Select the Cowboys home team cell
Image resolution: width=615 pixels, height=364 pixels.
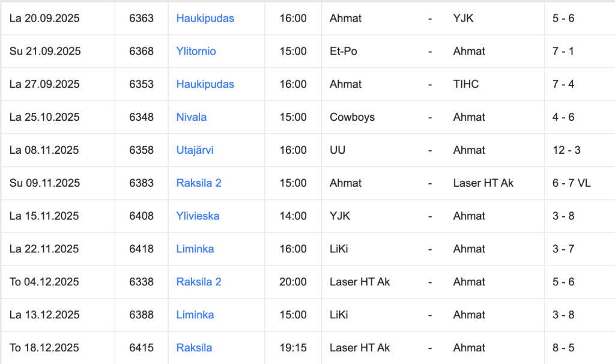(x=352, y=117)
